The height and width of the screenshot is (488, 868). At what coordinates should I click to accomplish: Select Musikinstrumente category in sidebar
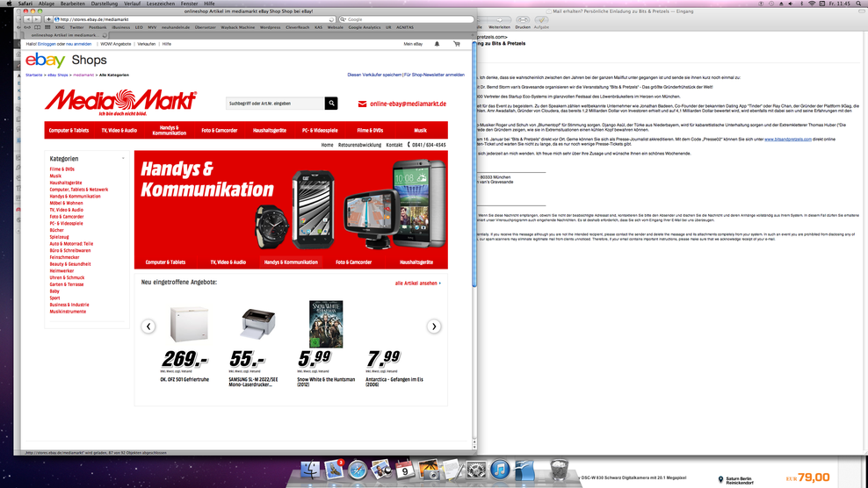[x=68, y=312]
